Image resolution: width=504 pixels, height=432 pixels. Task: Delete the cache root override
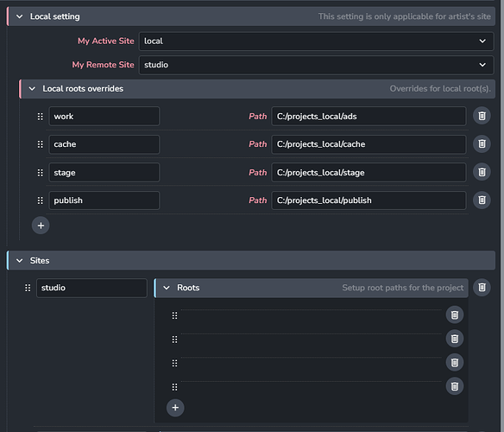(482, 144)
